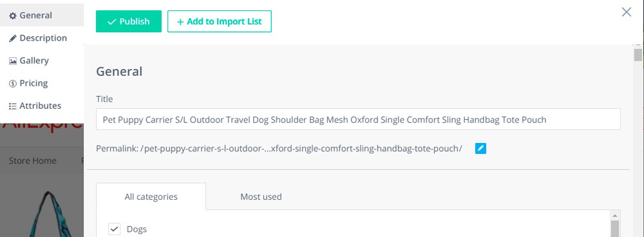Focus the product Title text field

(358, 120)
